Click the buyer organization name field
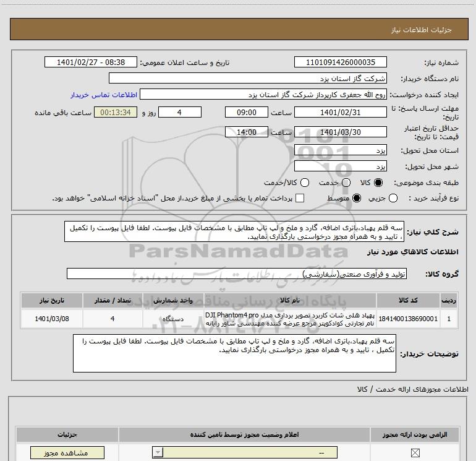476x461 pixels. click(248, 79)
